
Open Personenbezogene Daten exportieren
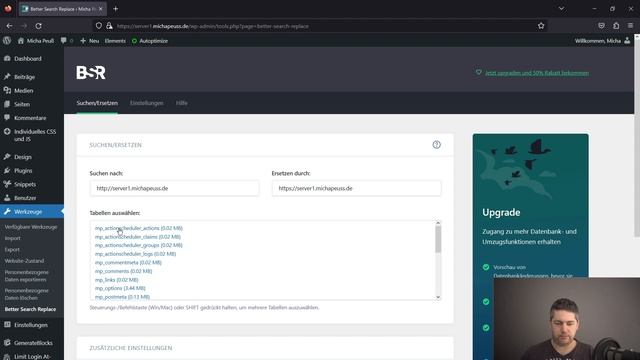(x=27, y=276)
